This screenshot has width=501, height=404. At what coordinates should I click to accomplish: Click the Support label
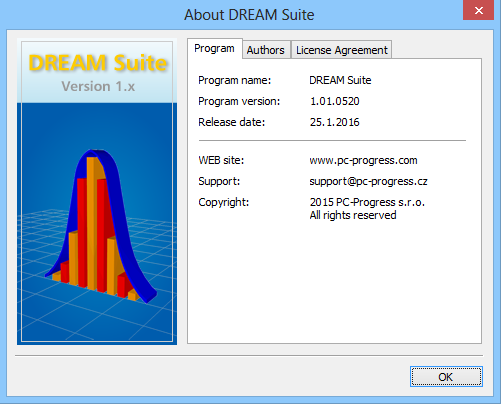pos(219,181)
